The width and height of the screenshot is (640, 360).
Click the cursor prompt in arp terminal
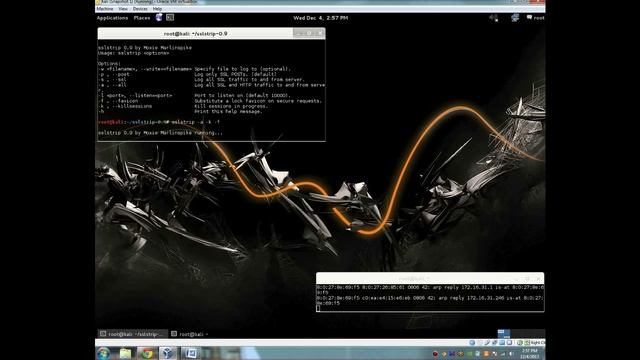pos(318,308)
